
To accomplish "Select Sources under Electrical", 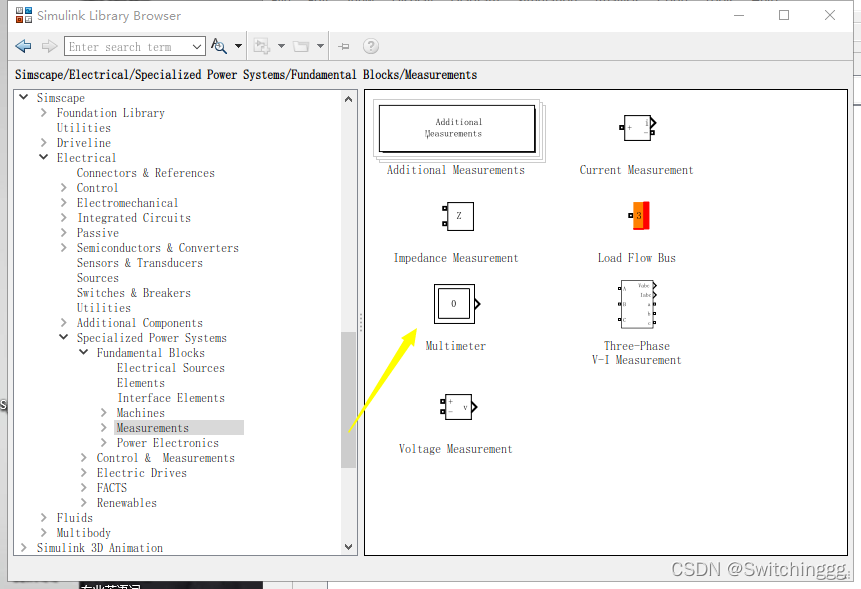I will pos(98,278).
